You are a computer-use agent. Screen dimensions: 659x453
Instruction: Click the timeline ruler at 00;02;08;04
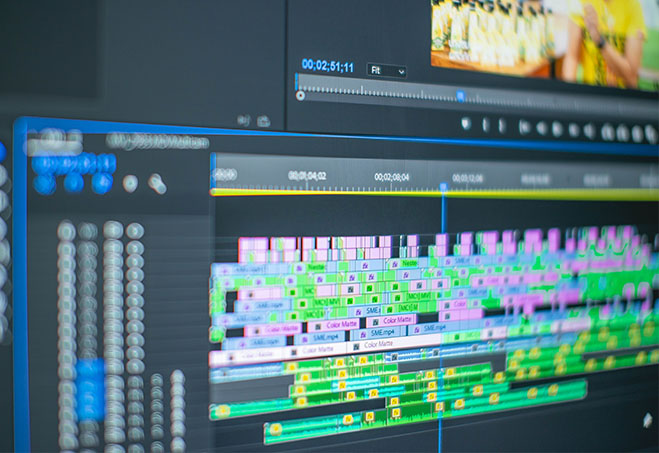[391, 177]
